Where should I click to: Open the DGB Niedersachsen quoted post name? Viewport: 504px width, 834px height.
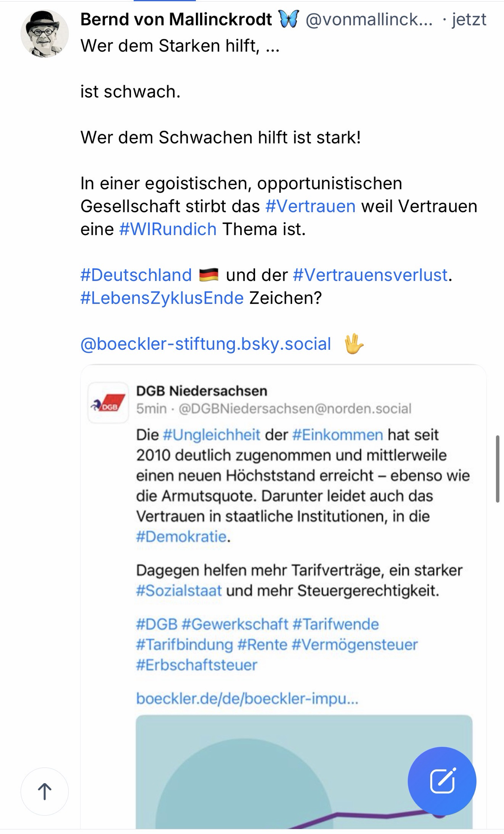click(x=202, y=391)
